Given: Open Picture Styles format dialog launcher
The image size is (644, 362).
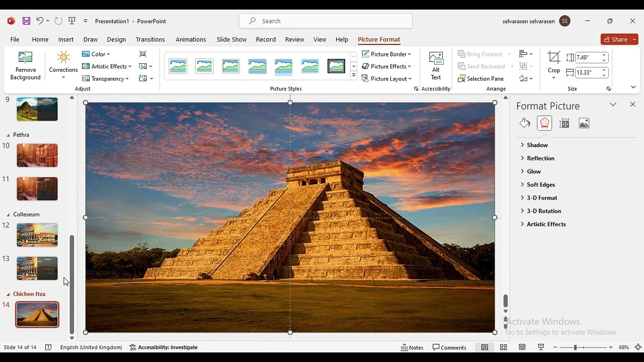Looking at the screenshot, I should (x=416, y=89).
